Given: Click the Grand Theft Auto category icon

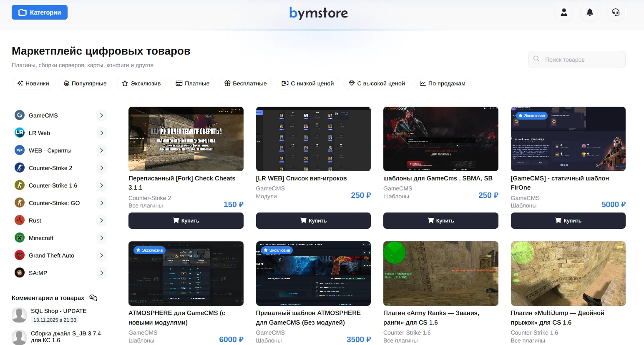Looking at the screenshot, I should (x=20, y=255).
